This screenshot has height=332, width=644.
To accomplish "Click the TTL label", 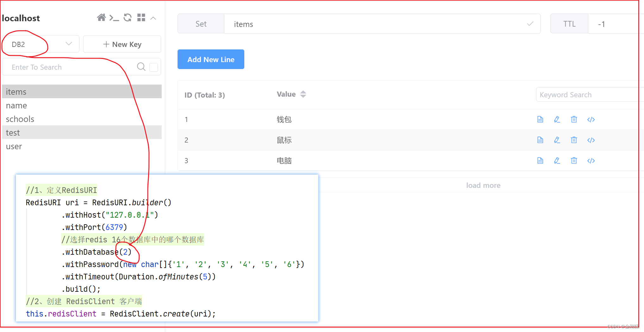I will 569,24.
